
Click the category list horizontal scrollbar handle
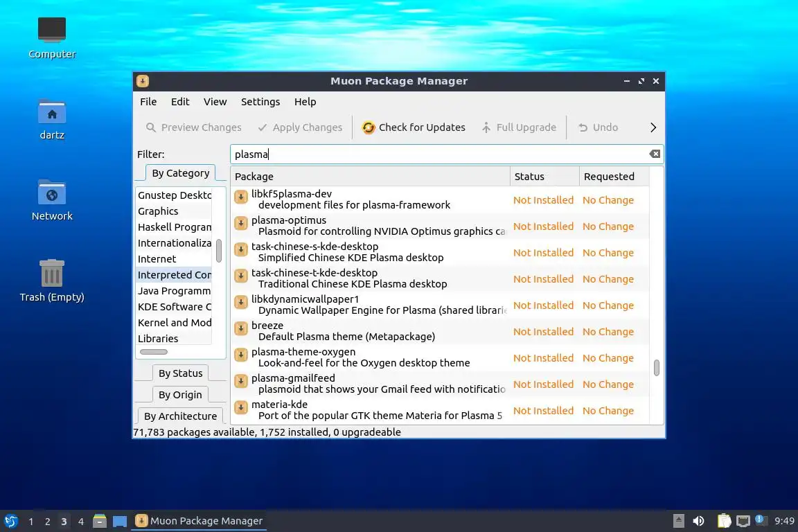pos(154,352)
